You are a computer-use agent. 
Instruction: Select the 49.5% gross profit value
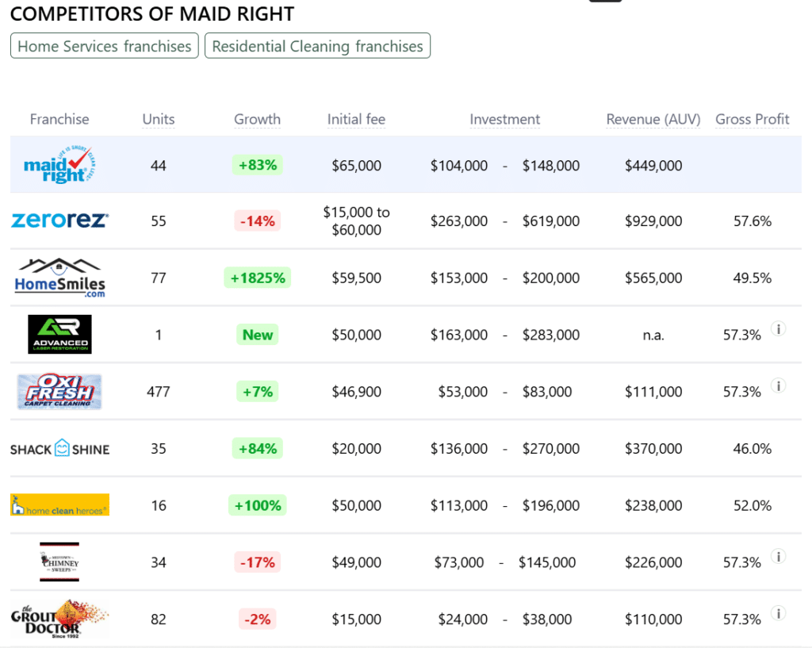click(x=753, y=278)
